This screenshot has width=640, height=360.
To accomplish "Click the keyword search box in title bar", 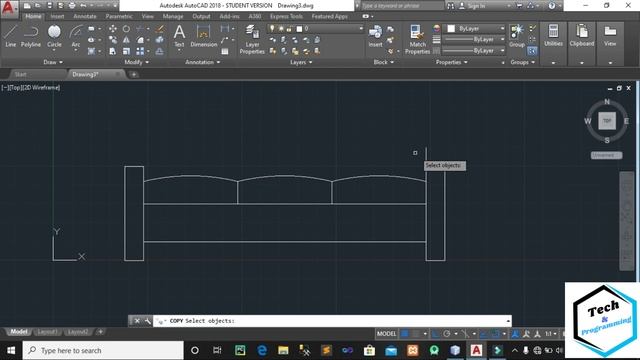I will coord(402,6).
